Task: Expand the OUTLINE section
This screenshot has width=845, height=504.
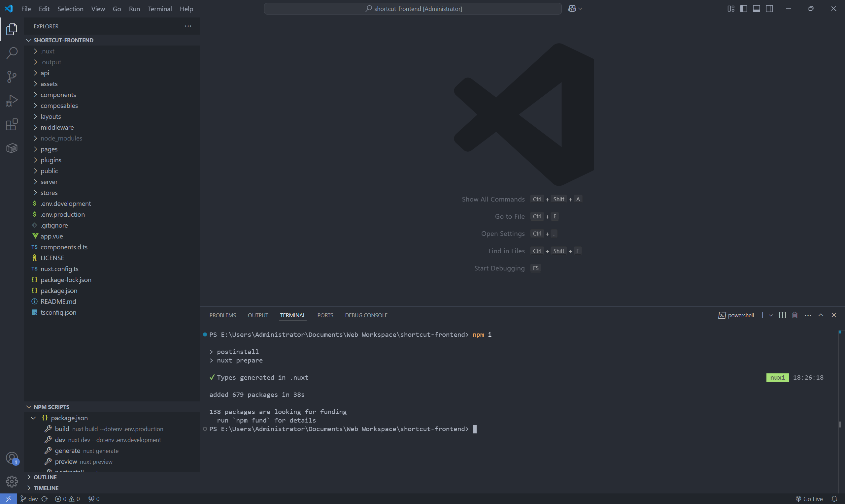Action: tap(112, 477)
